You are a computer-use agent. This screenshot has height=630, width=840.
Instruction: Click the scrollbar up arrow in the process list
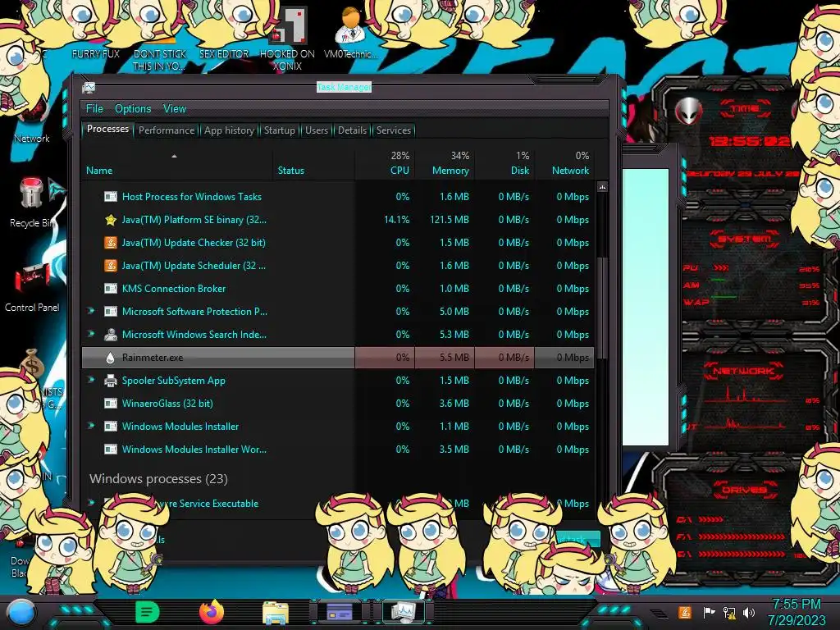(x=602, y=187)
